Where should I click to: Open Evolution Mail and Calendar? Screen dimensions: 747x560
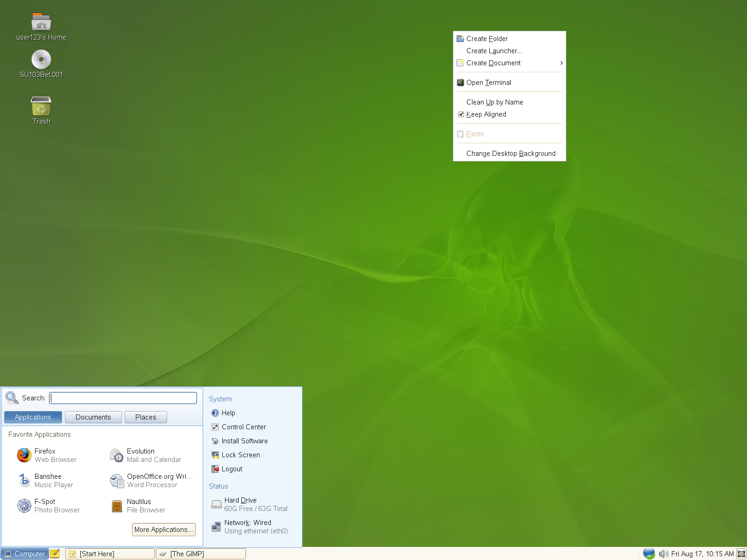140,455
